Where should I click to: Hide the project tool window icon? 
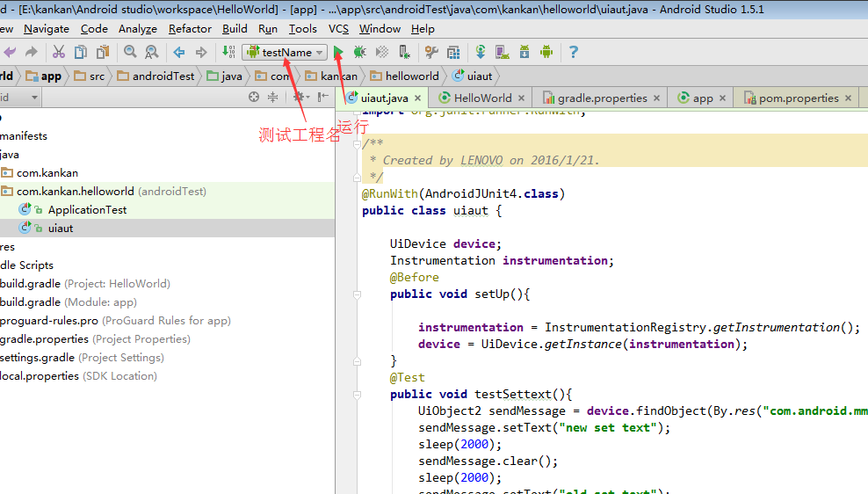click(x=322, y=98)
